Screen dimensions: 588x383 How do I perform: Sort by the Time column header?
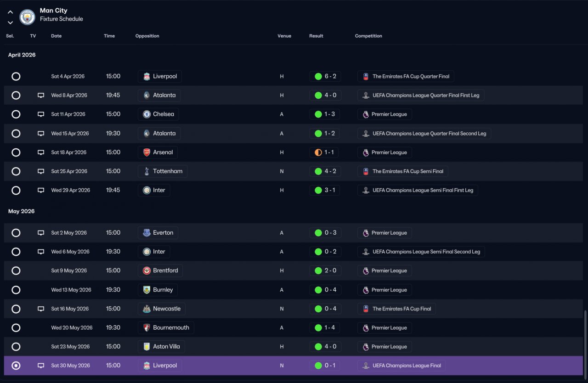click(109, 36)
